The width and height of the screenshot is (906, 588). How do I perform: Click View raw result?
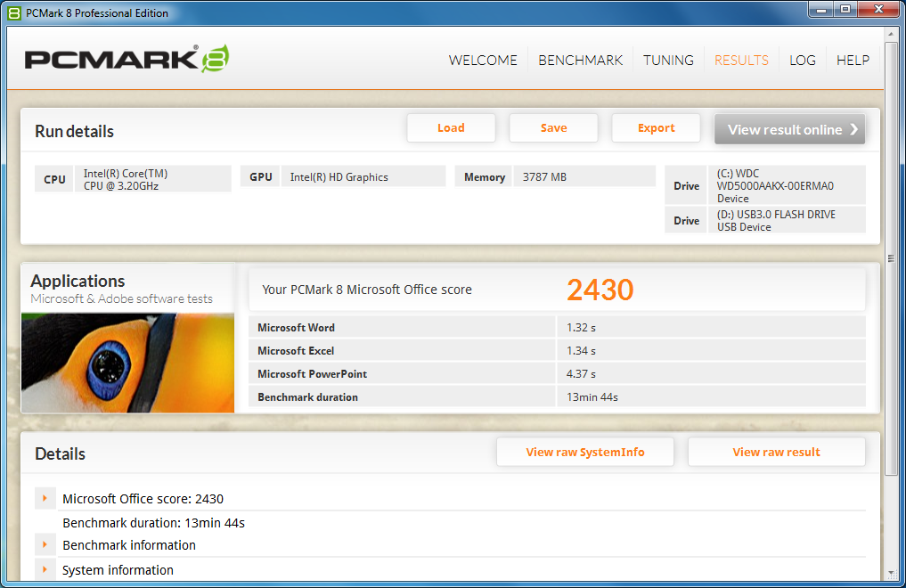776,452
